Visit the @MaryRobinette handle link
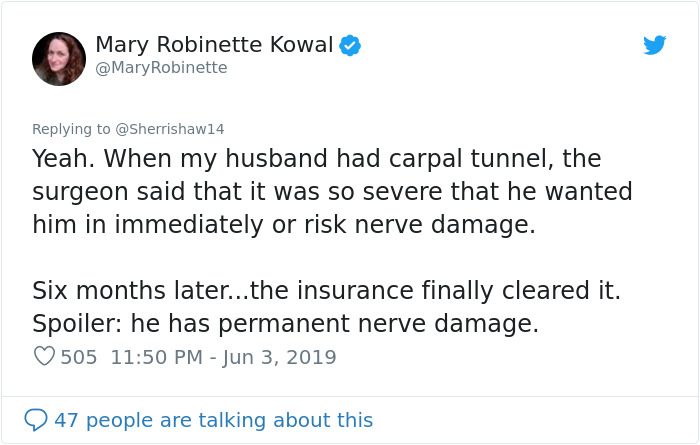Screen dimensions: 700x445 coord(161,68)
